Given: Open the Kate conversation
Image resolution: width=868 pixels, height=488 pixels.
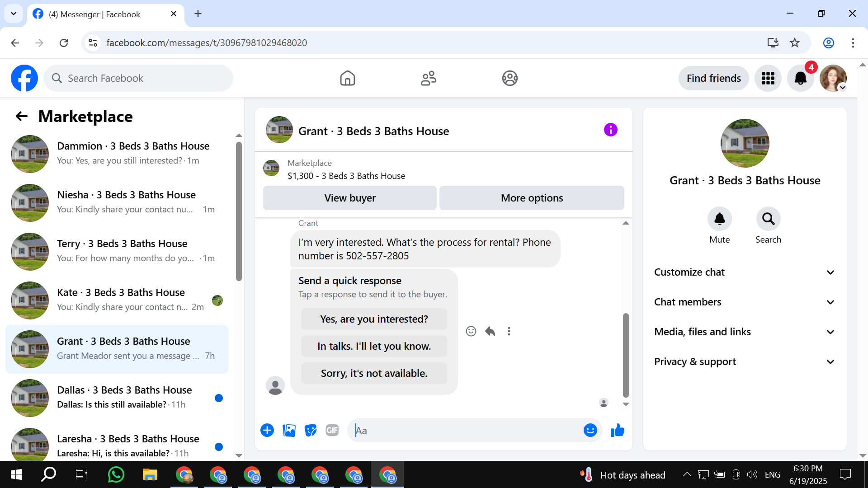Looking at the screenshot, I should (x=117, y=300).
